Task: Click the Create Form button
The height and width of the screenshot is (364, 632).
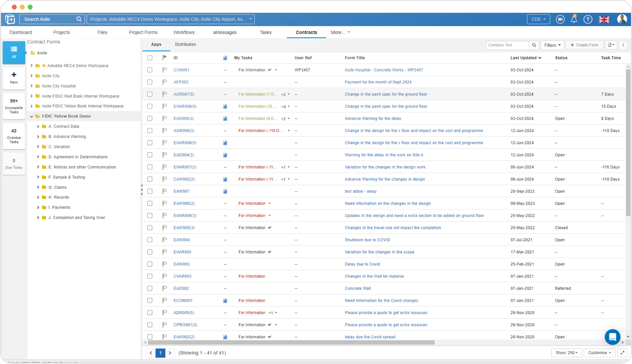Action: 585,45
